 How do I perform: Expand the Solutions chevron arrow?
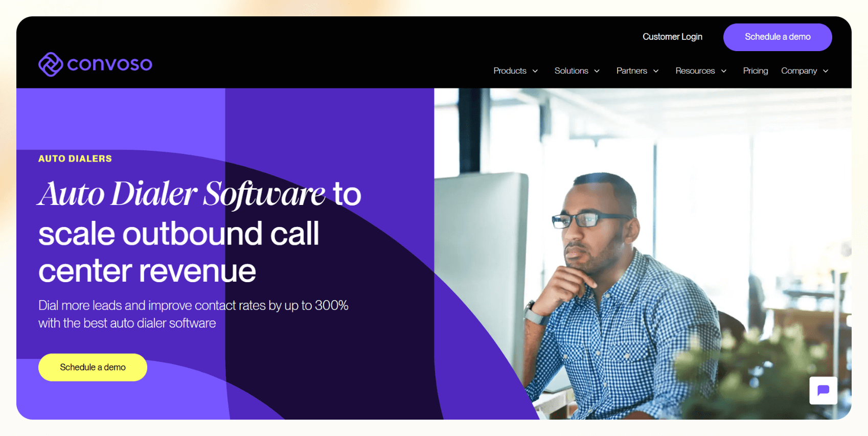[x=597, y=71]
